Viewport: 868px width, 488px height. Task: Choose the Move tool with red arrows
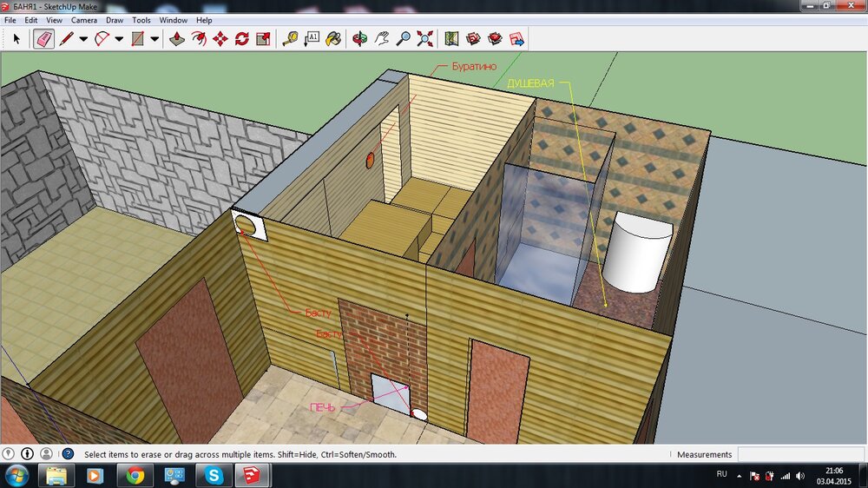click(x=220, y=38)
